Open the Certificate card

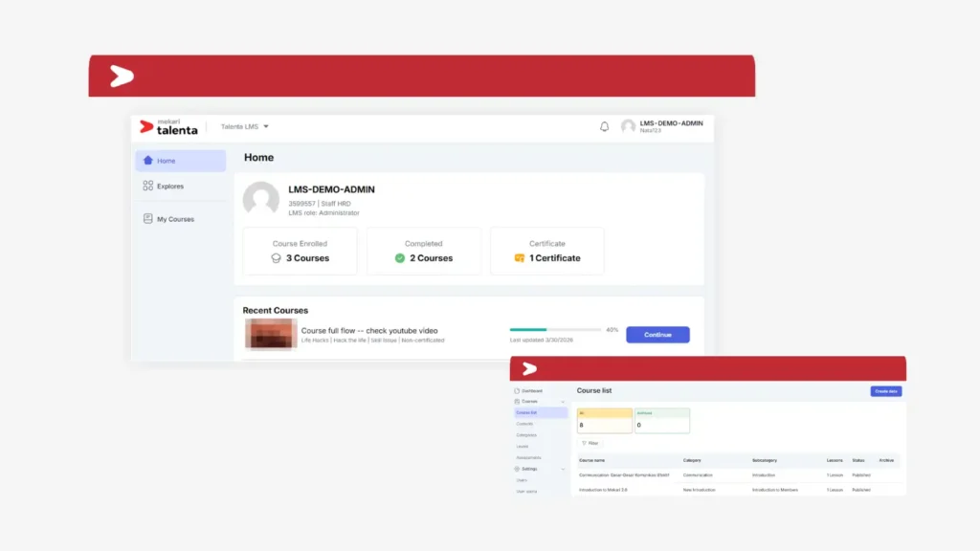coord(547,252)
